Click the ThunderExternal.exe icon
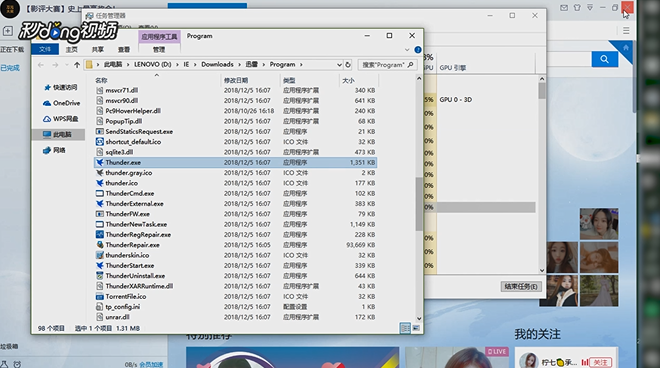 click(100, 204)
